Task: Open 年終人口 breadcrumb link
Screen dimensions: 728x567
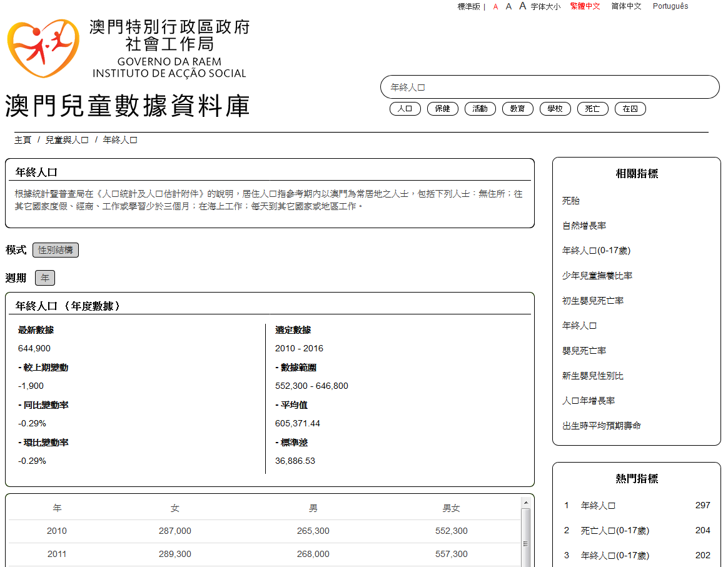Action: click(120, 140)
